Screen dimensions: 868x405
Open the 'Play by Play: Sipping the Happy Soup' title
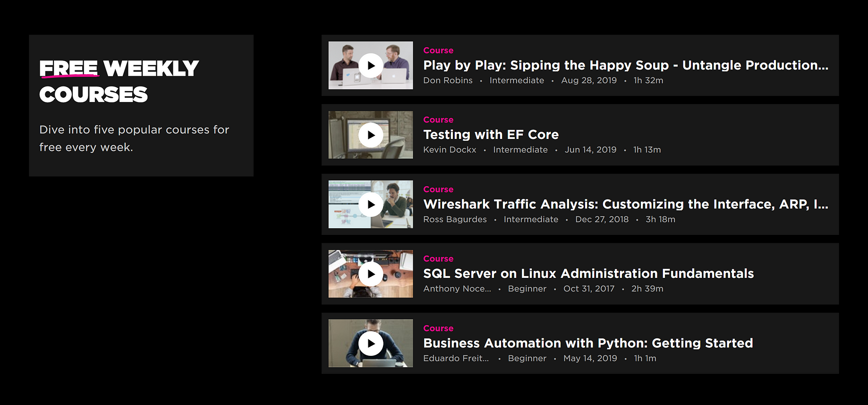(626, 65)
